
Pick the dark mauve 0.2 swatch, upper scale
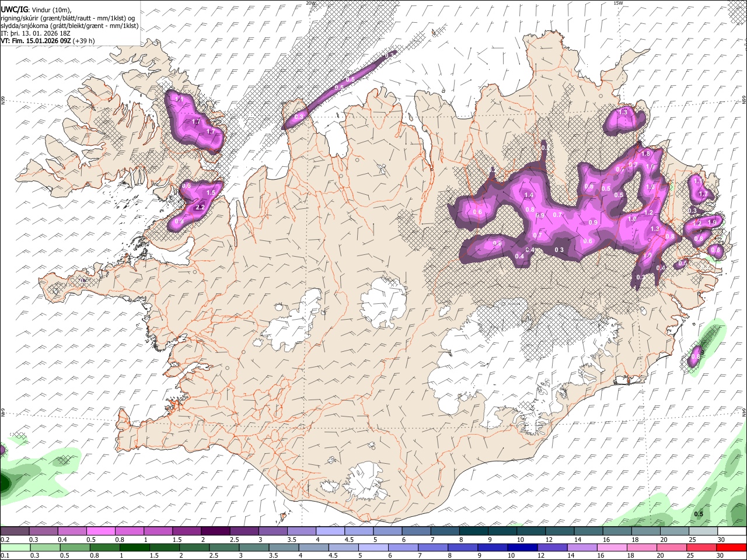click(15, 531)
